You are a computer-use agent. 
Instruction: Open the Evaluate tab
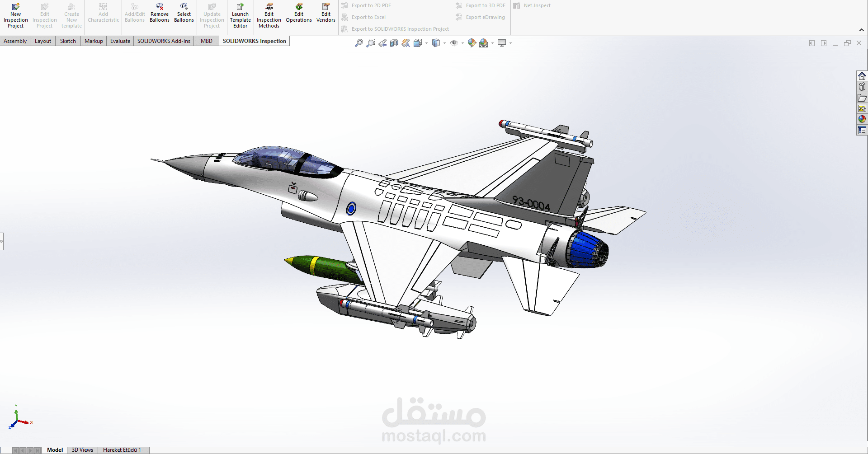coord(120,41)
